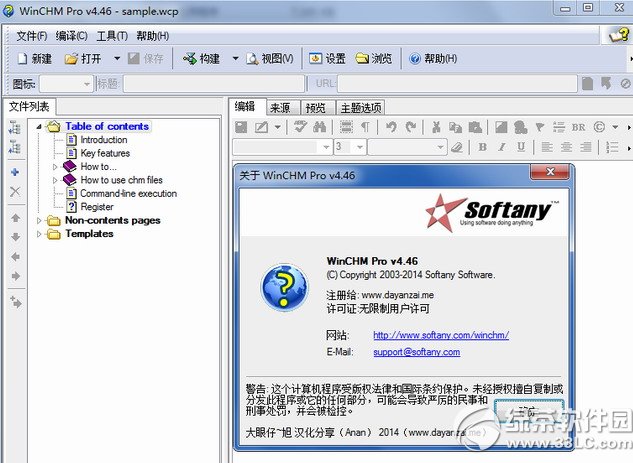Click the align center icon
This screenshot has height=463, width=633.
pos(566,147)
